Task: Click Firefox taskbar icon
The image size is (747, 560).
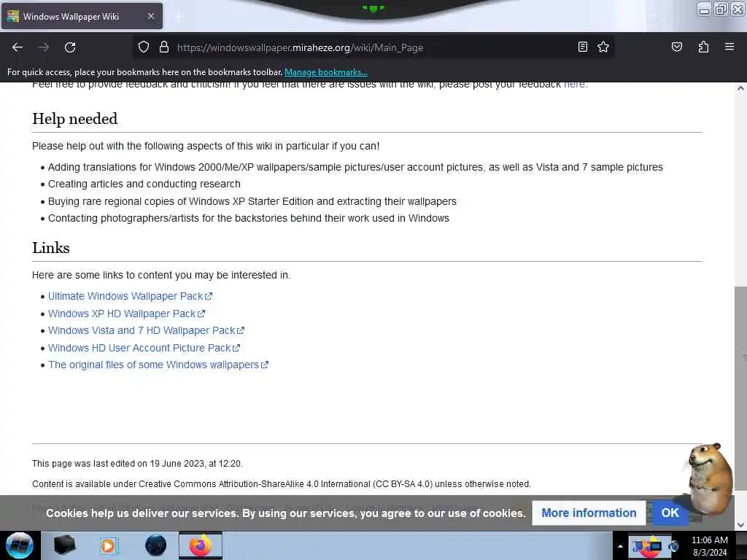Action: (x=201, y=545)
